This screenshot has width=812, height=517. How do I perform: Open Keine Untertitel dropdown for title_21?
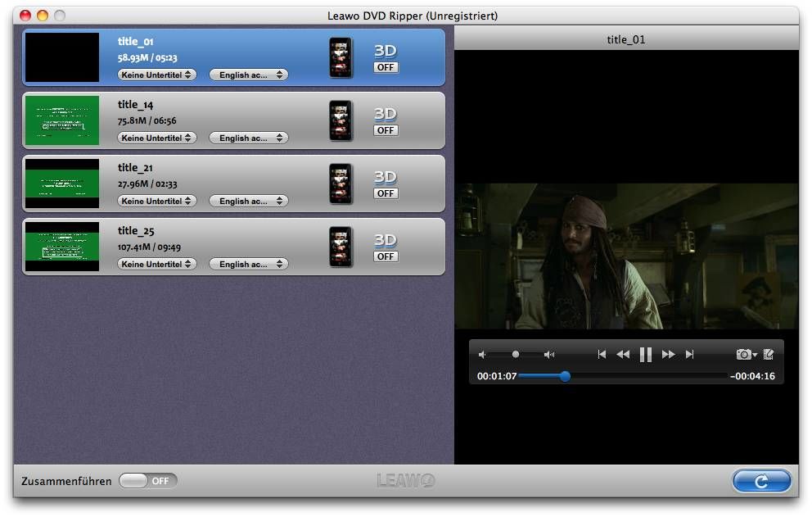click(157, 202)
